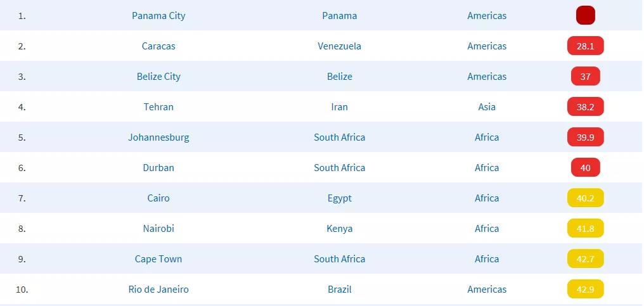Open the Johannesburg city link

pyautogui.click(x=158, y=137)
